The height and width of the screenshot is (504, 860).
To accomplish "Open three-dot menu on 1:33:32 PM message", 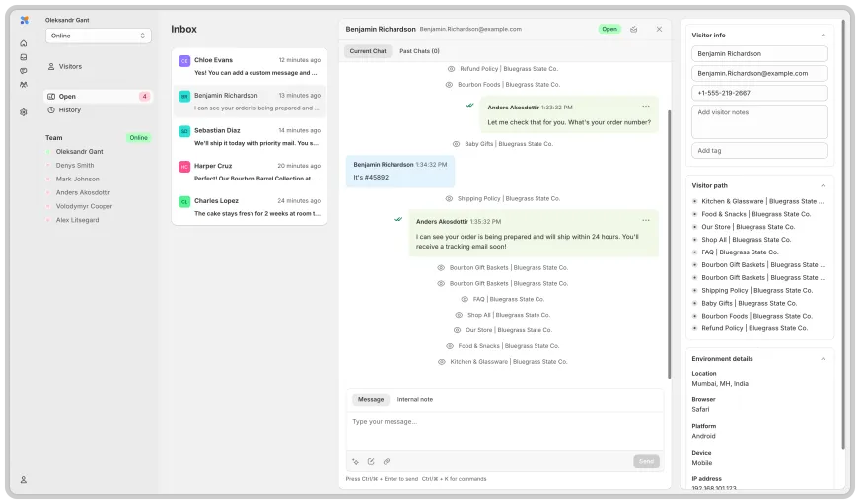I will point(646,107).
